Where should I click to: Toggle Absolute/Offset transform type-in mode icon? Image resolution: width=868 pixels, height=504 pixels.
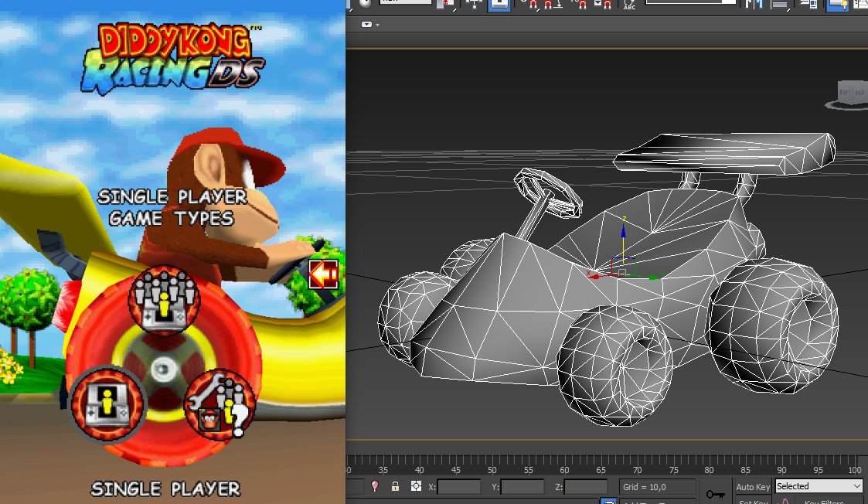coord(416,486)
